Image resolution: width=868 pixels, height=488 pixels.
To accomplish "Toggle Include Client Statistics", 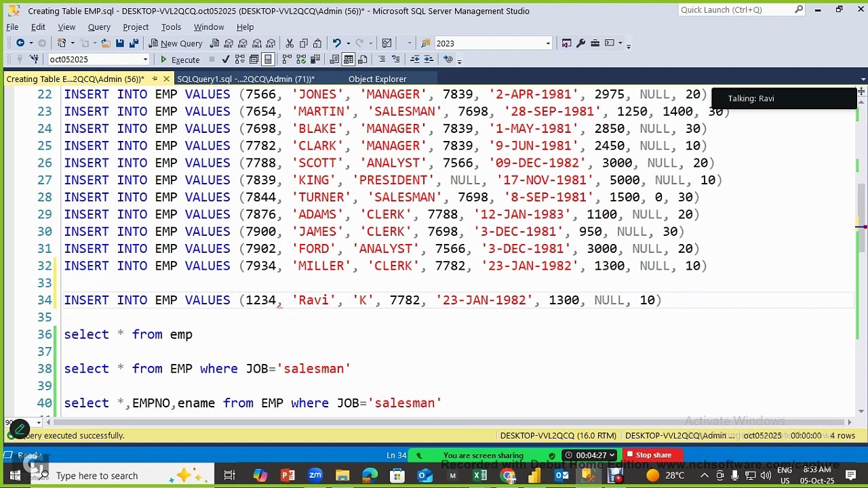I will click(x=315, y=59).
